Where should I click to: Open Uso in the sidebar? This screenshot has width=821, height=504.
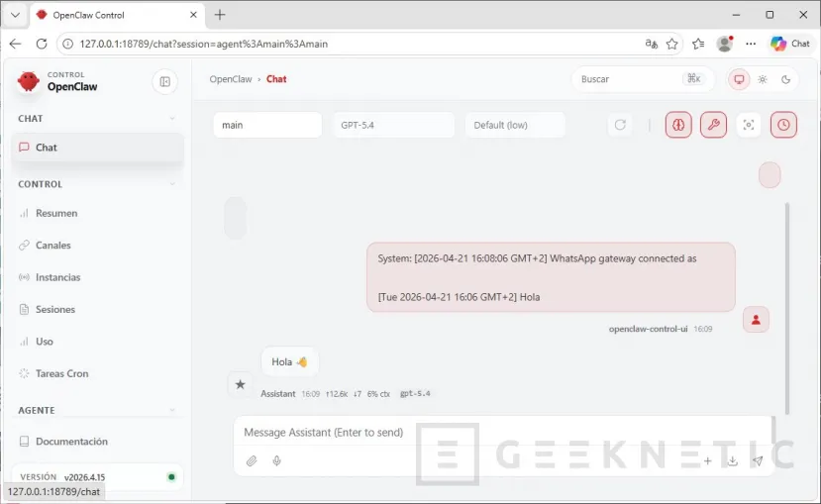97,342
